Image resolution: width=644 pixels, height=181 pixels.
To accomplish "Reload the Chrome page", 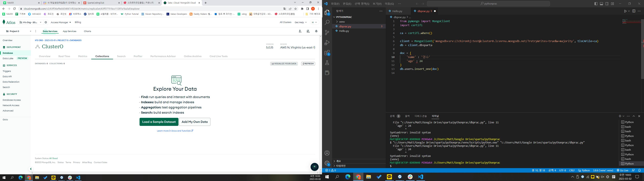I will pos(14,9).
